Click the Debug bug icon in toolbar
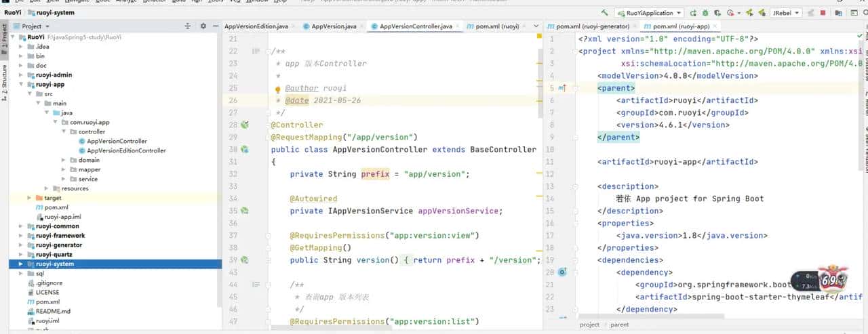This screenshot has height=334, width=868. click(x=706, y=13)
